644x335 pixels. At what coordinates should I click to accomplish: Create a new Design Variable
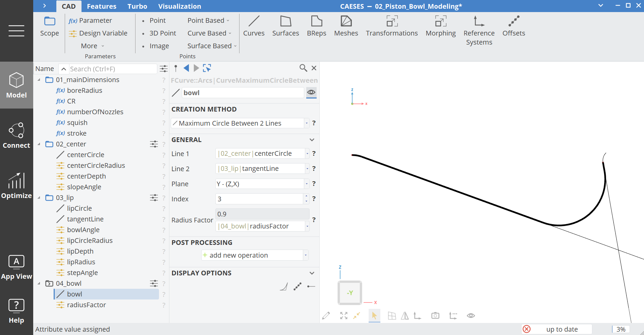point(98,33)
